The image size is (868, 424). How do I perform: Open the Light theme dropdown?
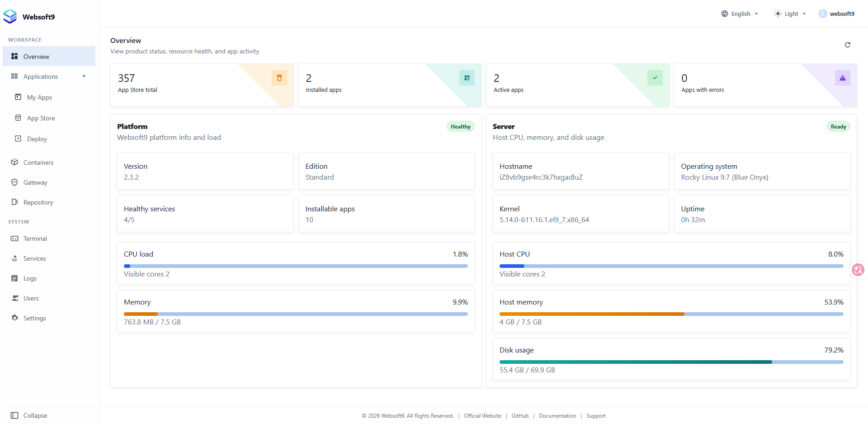(x=790, y=14)
